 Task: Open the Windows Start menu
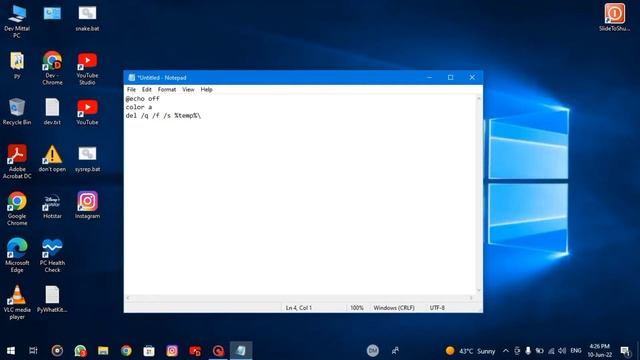(x=11, y=351)
